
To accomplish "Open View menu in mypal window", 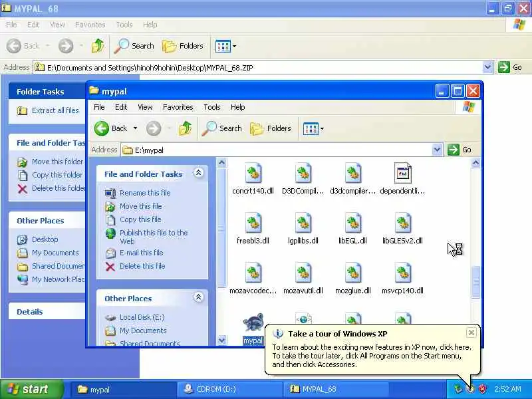I will coord(145,107).
